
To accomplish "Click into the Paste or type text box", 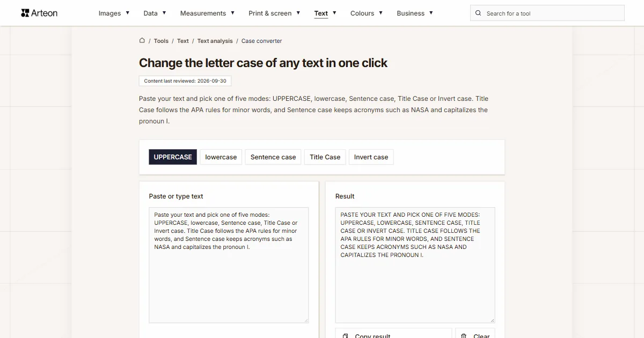I will (x=229, y=265).
